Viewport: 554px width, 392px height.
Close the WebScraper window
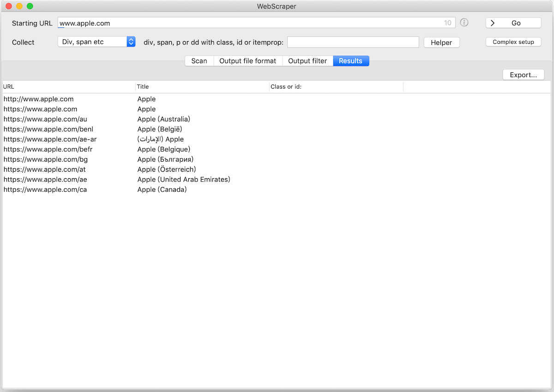point(8,6)
